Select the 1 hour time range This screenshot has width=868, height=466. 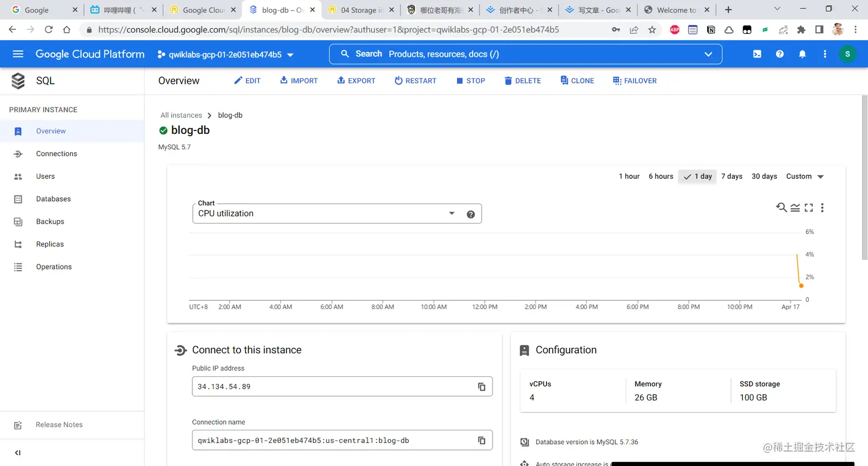point(629,176)
